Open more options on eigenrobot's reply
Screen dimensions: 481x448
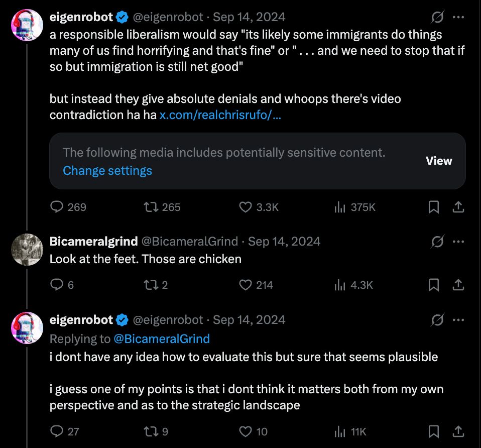tap(458, 320)
